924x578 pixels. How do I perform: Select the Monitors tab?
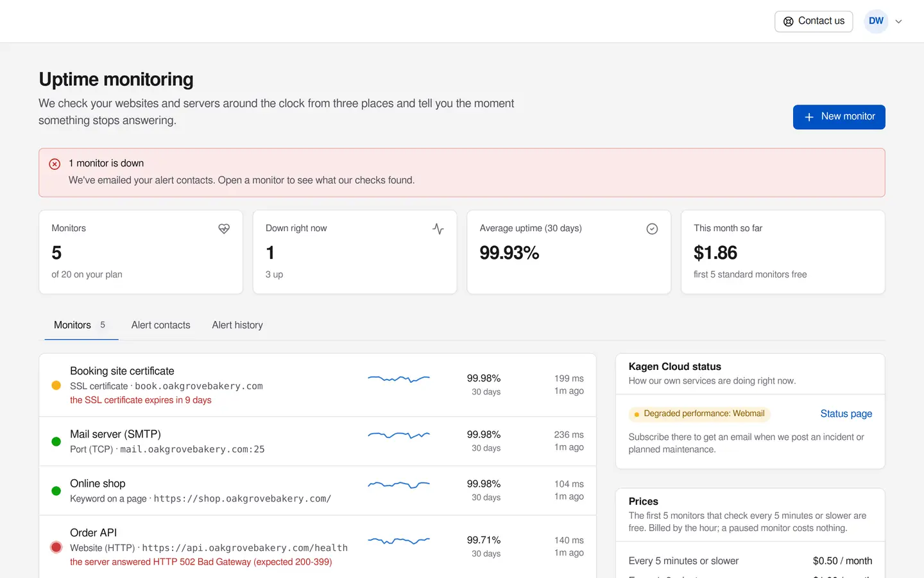(81, 325)
